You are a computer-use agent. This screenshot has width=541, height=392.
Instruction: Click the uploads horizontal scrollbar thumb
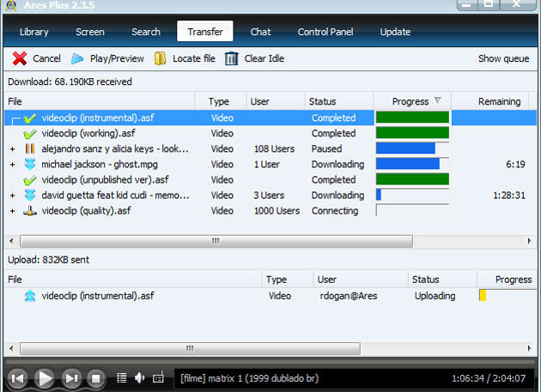click(x=190, y=348)
